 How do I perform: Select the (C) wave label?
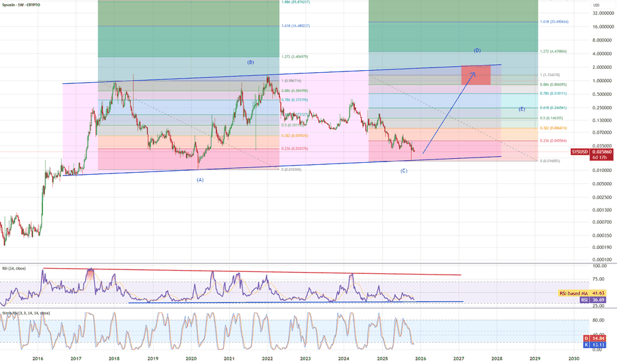404,171
